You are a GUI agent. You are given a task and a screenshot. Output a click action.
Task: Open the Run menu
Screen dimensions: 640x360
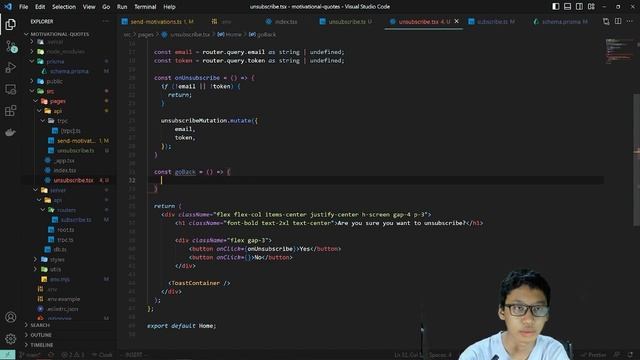click(x=122, y=7)
